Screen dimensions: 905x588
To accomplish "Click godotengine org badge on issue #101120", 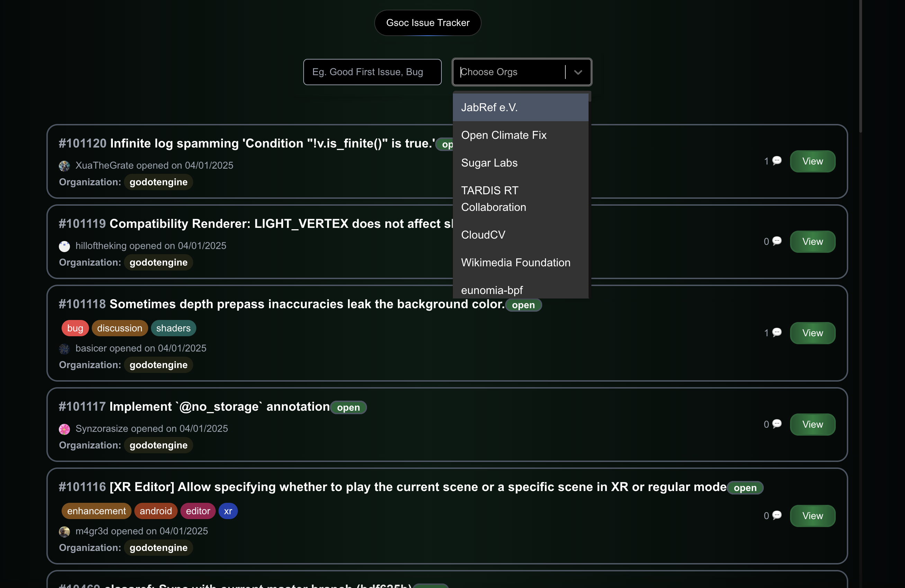I will (159, 182).
